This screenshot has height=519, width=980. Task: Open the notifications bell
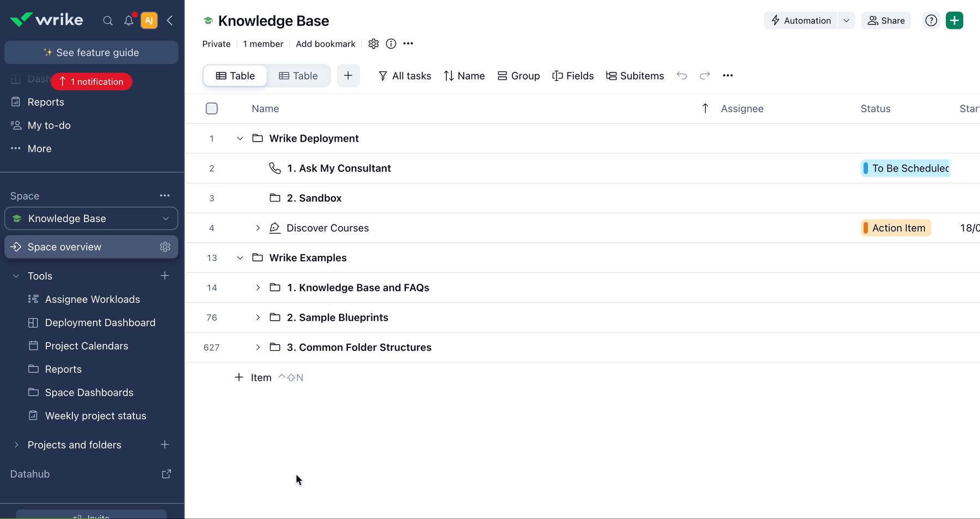click(x=128, y=21)
